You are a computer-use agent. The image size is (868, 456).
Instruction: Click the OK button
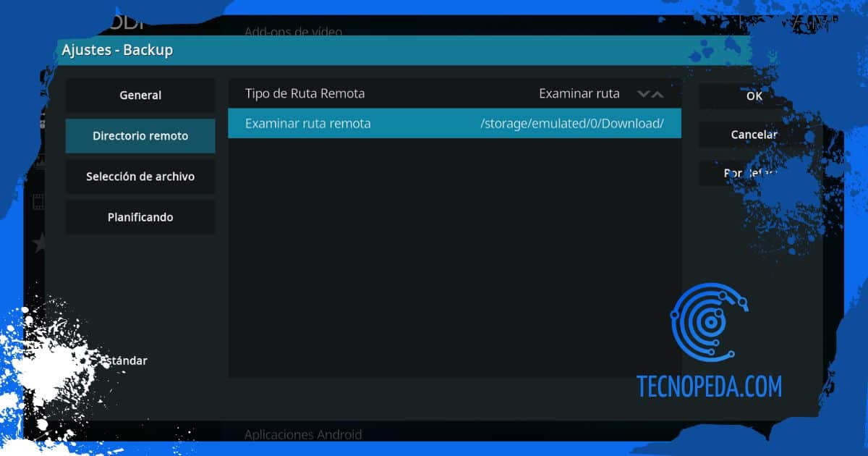pyautogui.click(x=754, y=96)
